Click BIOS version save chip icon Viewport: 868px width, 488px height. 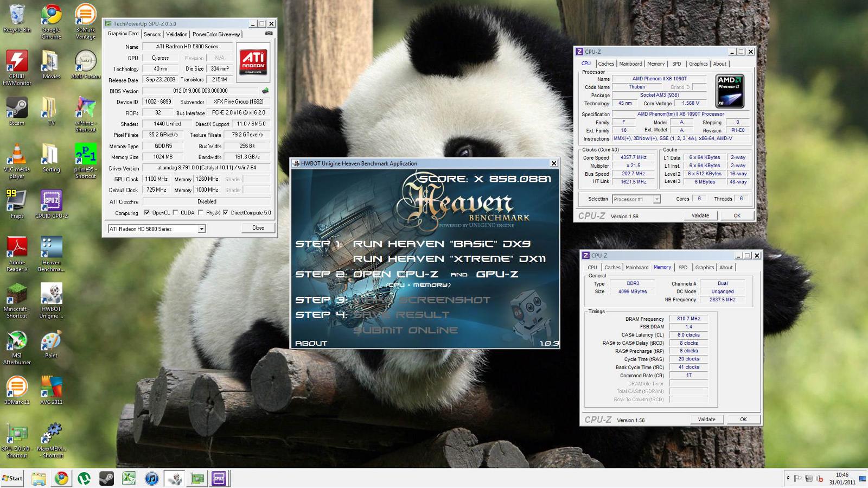pos(265,91)
